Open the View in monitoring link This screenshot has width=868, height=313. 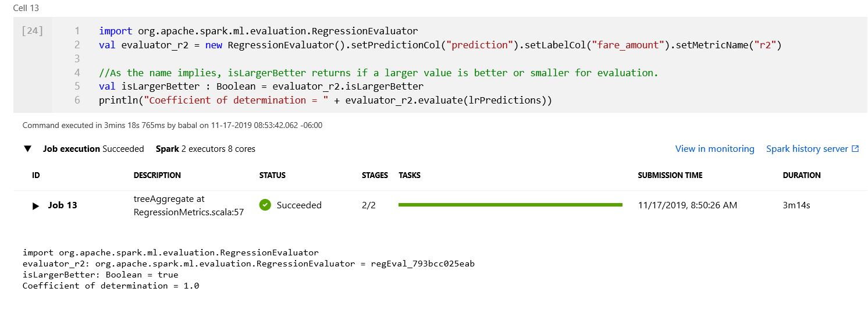714,149
